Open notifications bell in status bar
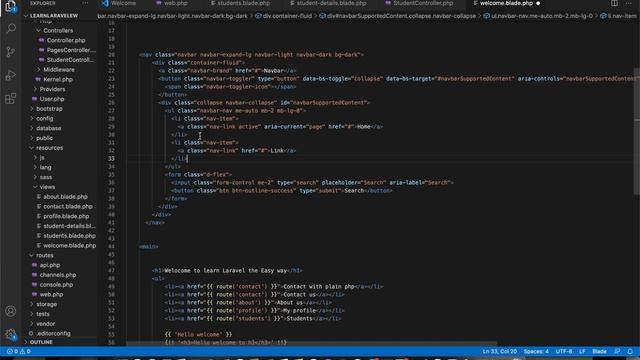 tap(630, 351)
